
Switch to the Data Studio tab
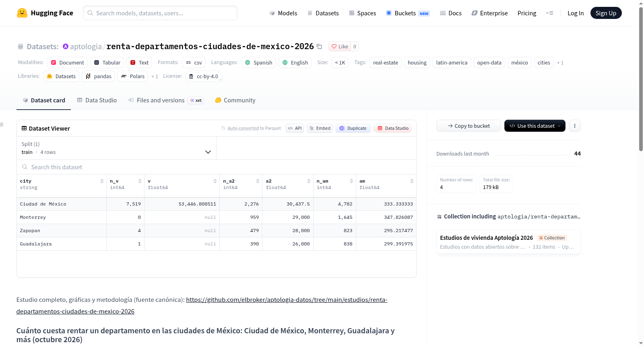point(97,100)
